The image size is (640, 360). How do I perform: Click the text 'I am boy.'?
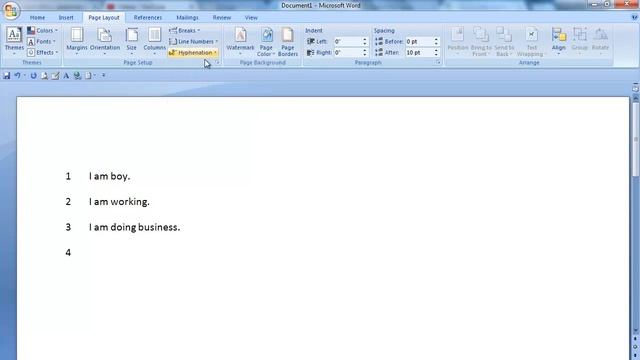coord(109,176)
